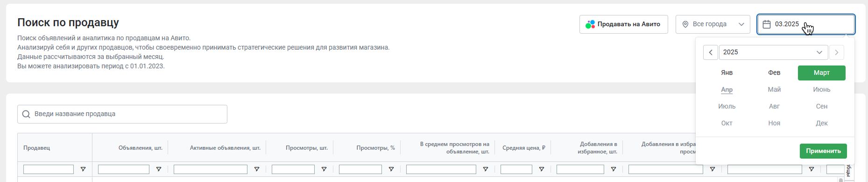The image size is (868, 182).
Task: Open the filter icon for Средняя цена column
Action: [542, 169]
